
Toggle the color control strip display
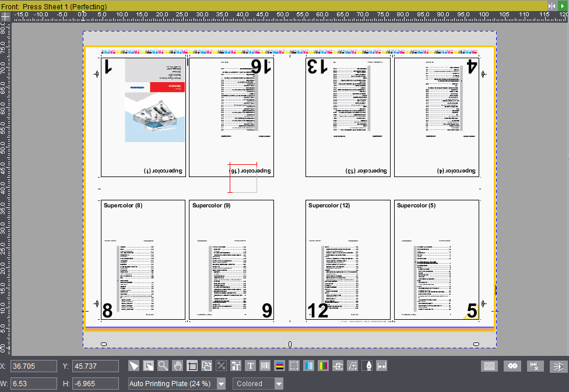click(x=280, y=366)
